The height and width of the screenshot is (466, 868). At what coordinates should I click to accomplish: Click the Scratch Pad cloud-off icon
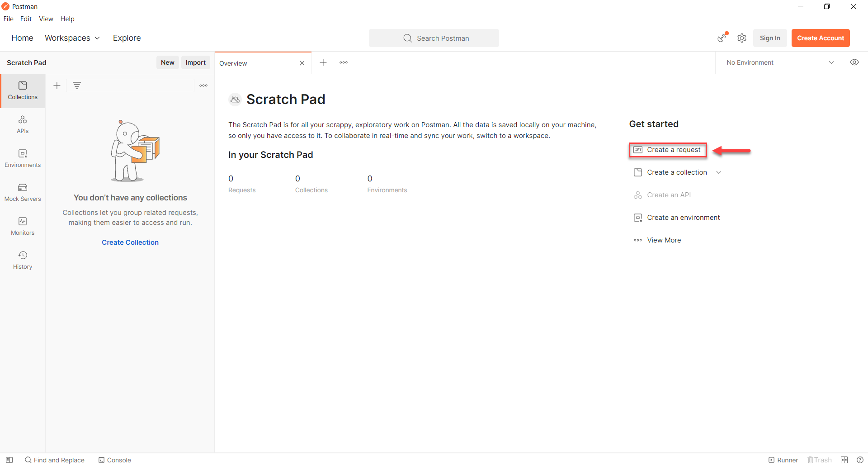tap(235, 100)
